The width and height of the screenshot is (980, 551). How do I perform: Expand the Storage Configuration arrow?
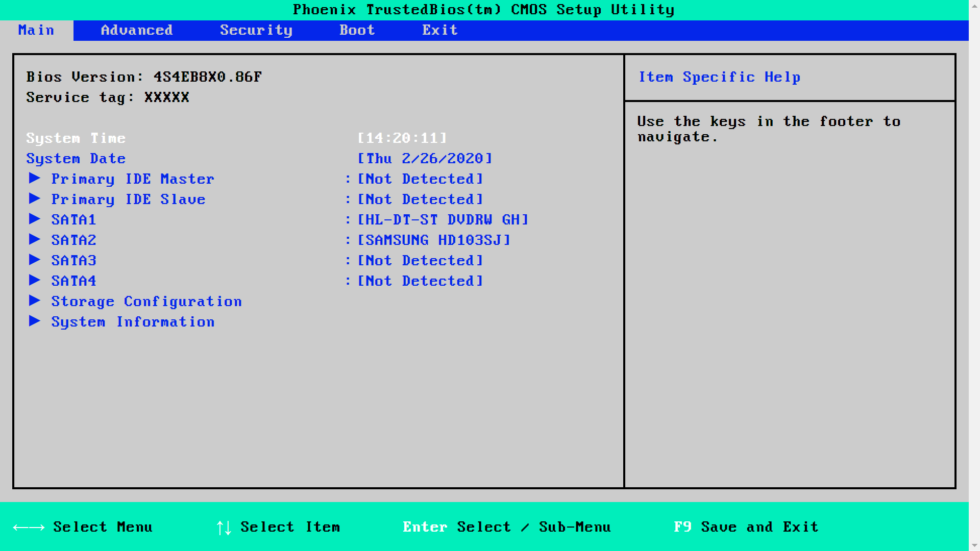[35, 300]
